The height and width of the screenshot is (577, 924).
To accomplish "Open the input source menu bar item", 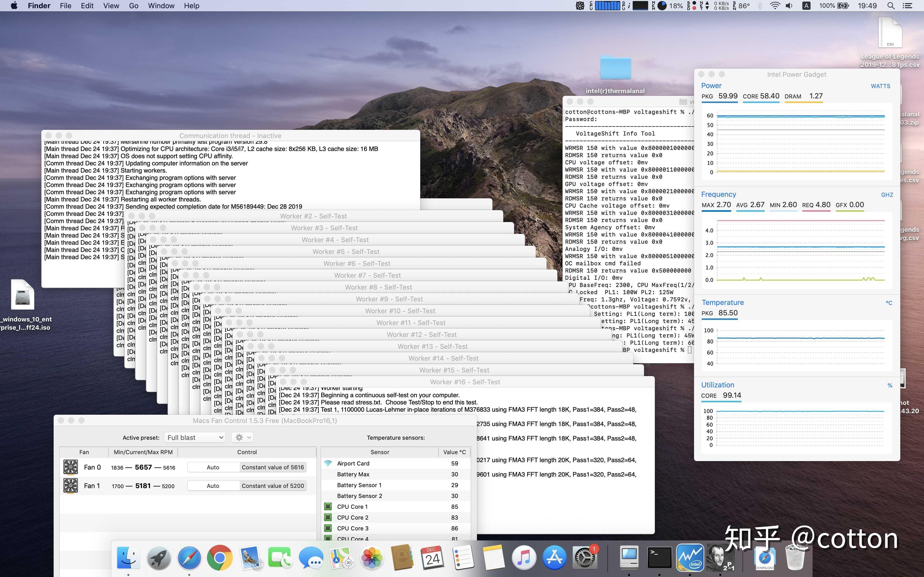I will tap(806, 6).
